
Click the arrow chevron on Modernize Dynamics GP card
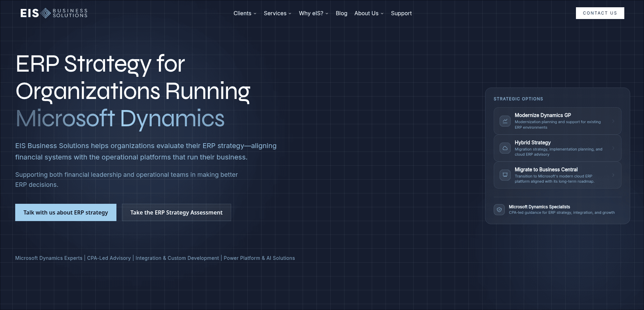pos(613,121)
